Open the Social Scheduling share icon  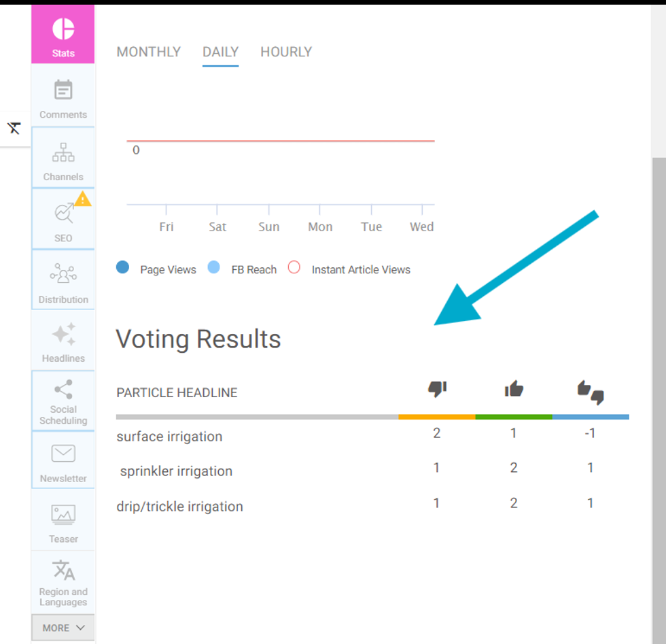coord(63,390)
